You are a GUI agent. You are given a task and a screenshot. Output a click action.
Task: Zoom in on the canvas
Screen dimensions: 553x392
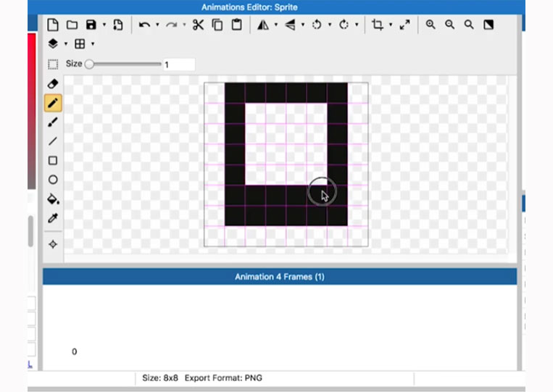(431, 25)
